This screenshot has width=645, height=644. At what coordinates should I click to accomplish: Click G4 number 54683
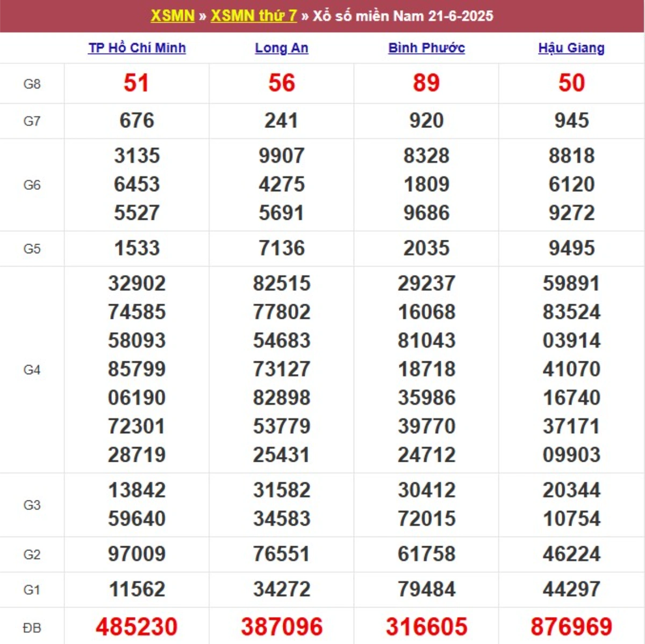tap(282, 340)
